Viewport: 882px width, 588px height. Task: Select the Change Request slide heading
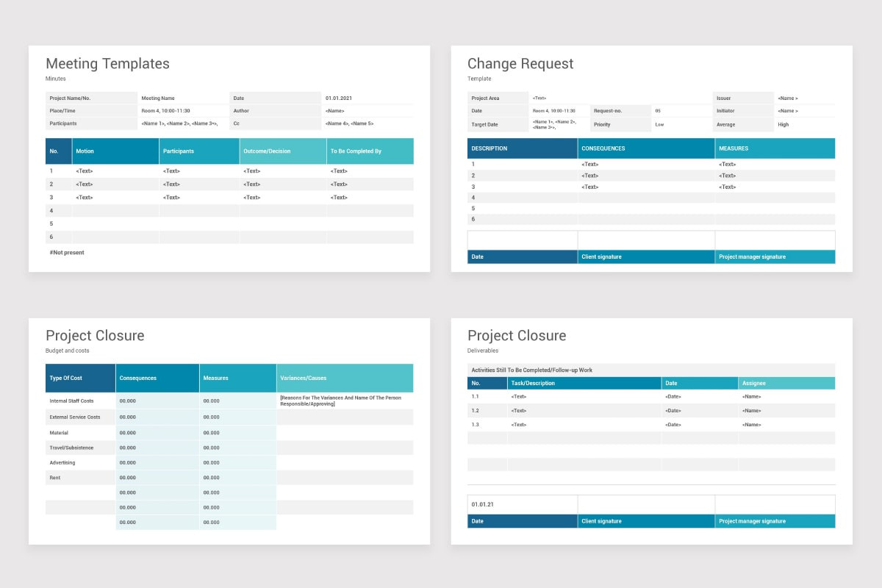tap(520, 64)
